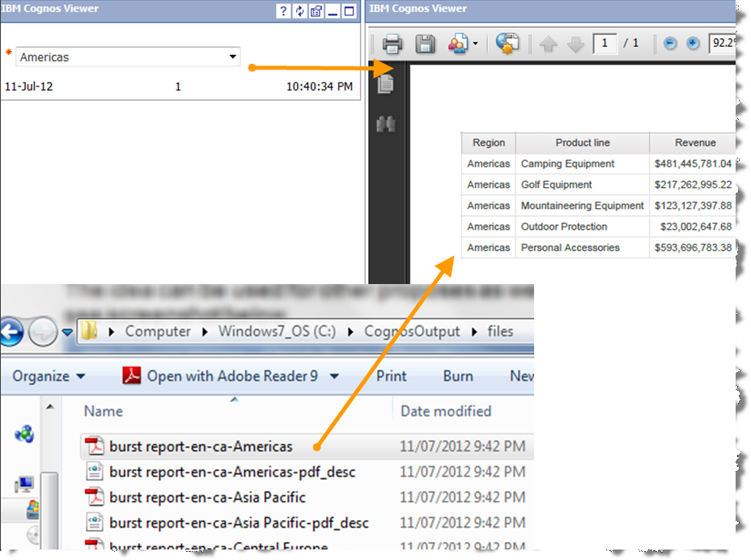Screen dimensions: 751x560
Task: Open the page thumbnails panel icon
Action: pos(385,84)
